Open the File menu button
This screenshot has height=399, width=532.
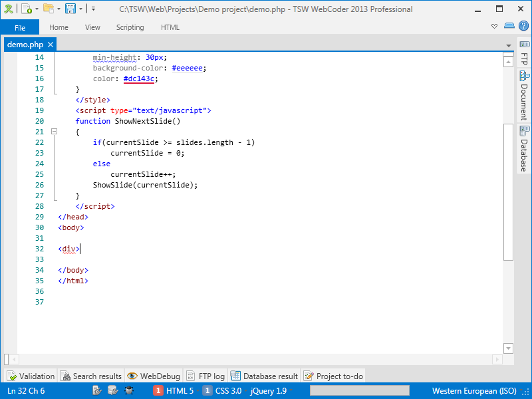(x=19, y=27)
